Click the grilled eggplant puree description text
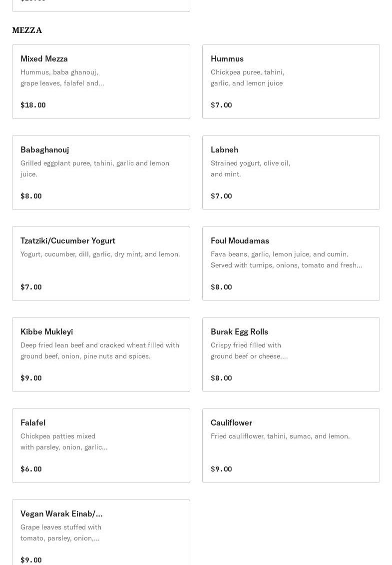The image size is (392, 565). tap(95, 168)
